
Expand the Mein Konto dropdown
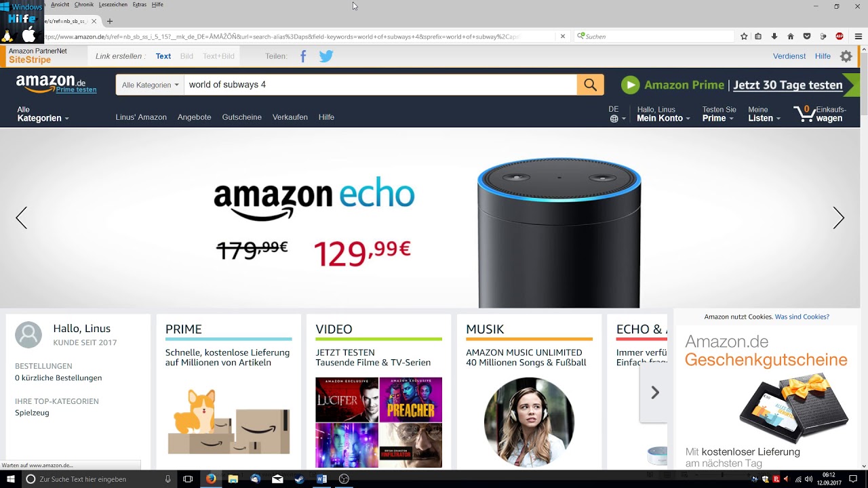[x=663, y=114]
